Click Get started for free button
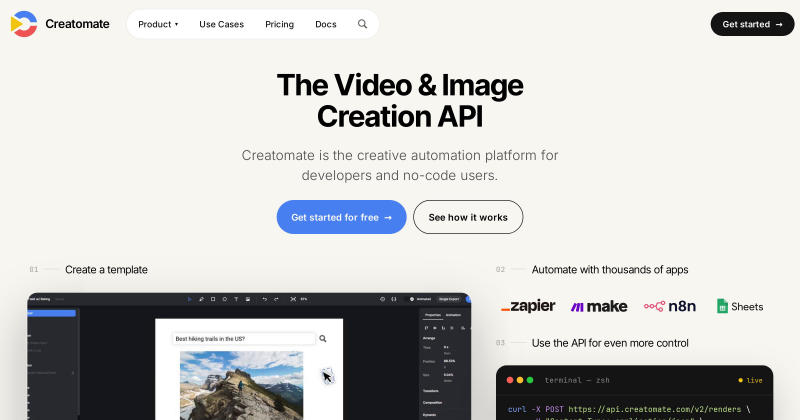800x420 pixels. point(341,217)
